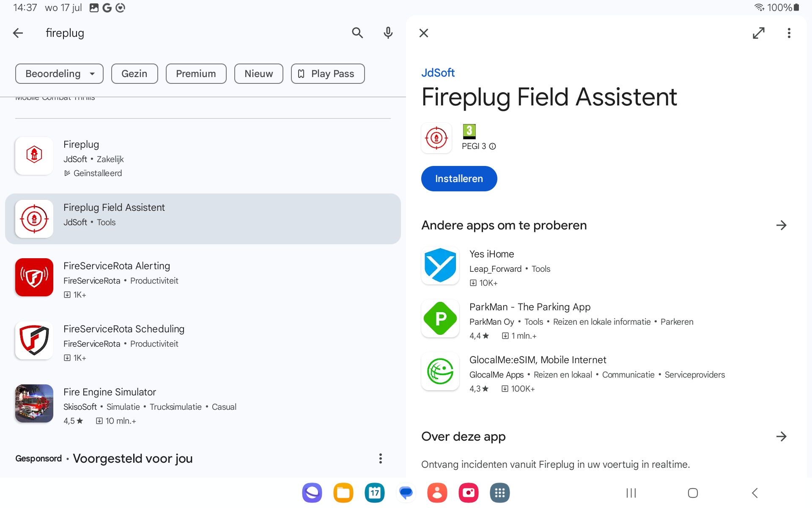Select the Nieuw filter chip

pyautogui.click(x=258, y=74)
